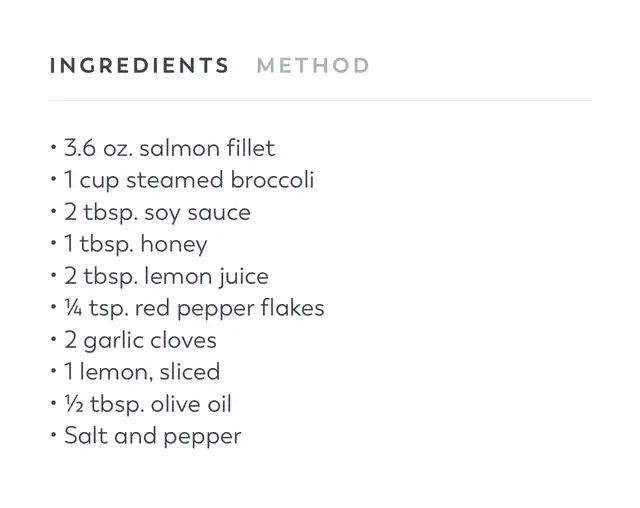Tap the bullet next to soy sauce
Image resolution: width=640 pixels, height=508 pixels.
click(53, 213)
